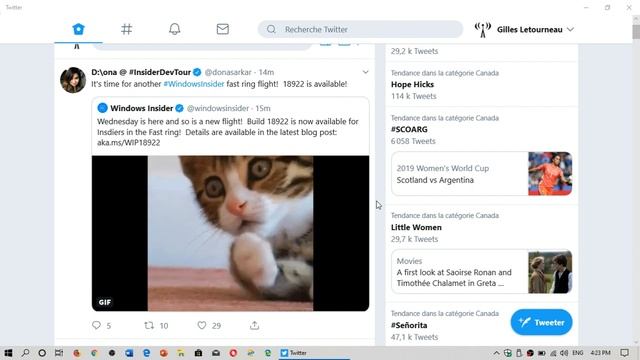Open the aka.ms/WIP18922 link text
The height and width of the screenshot is (360, 640).
point(129,143)
